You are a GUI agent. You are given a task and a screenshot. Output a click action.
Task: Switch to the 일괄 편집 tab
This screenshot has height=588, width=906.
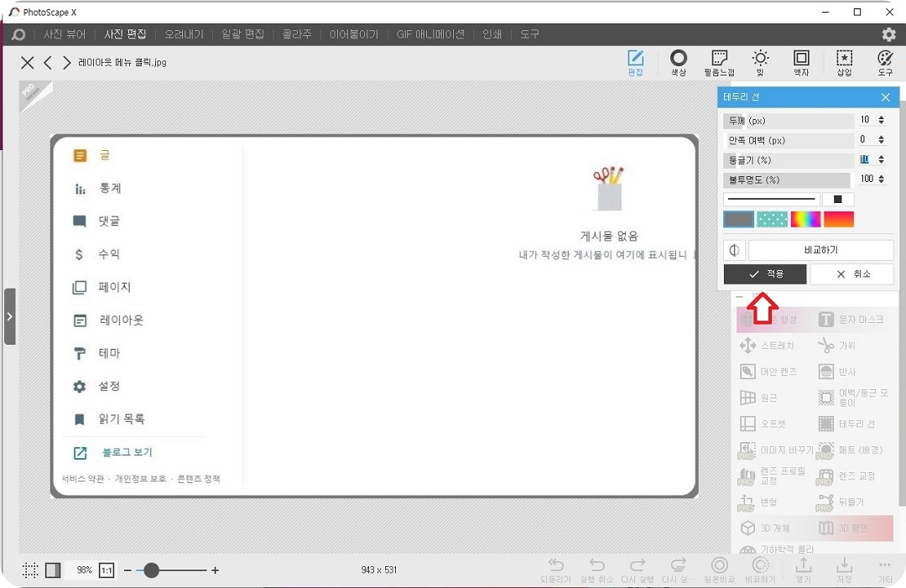coord(242,34)
